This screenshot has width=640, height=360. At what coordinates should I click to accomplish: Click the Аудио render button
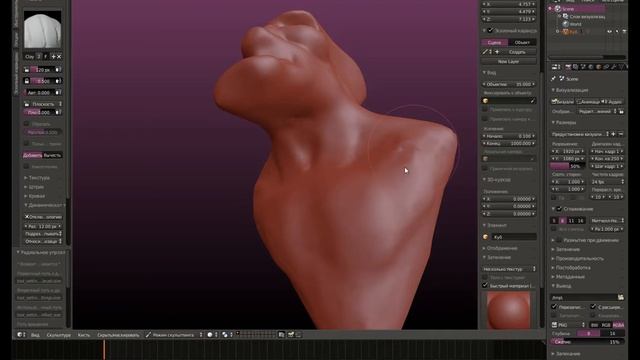612,102
